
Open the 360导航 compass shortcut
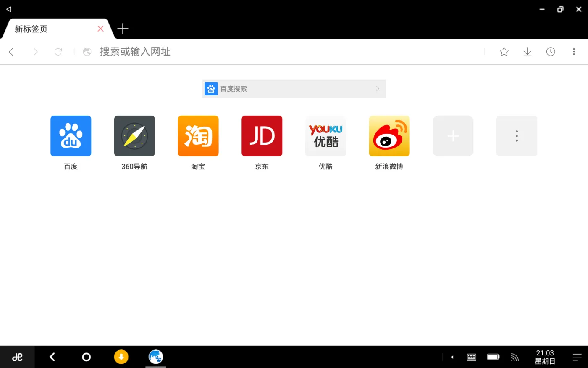click(x=134, y=136)
